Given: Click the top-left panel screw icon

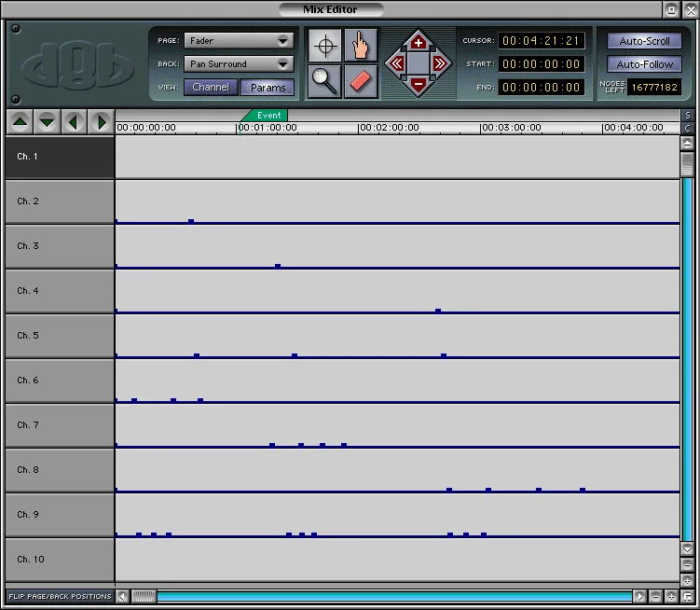Looking at the screenshot, I should (x=16, y=29).
